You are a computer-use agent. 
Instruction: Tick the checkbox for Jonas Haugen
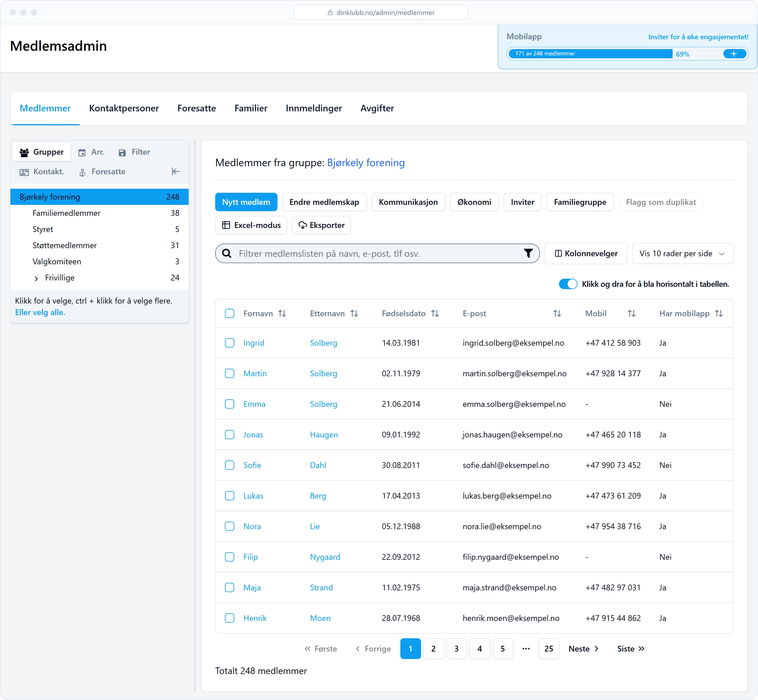point(229,435)
